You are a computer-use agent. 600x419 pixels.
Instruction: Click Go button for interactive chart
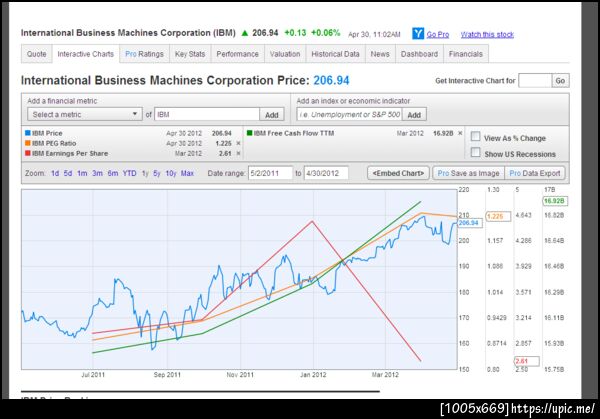click(560, 81)
